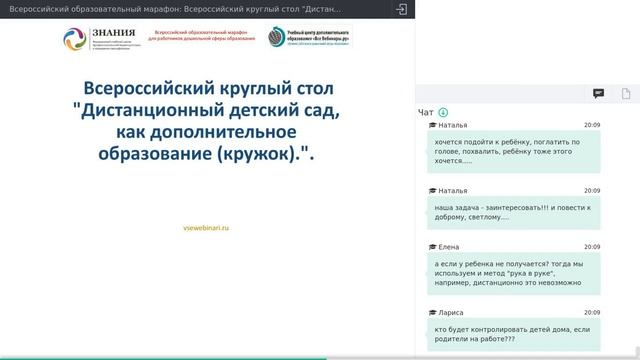
Task: Select Наталья's message about хочется подойти к ребёнку
Action: tap(513, 151)
